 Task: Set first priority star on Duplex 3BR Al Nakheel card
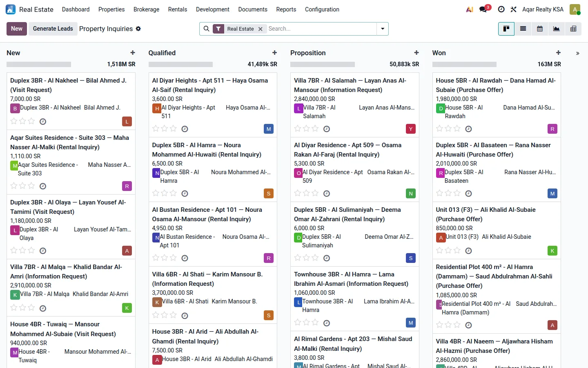coord(14,121)
